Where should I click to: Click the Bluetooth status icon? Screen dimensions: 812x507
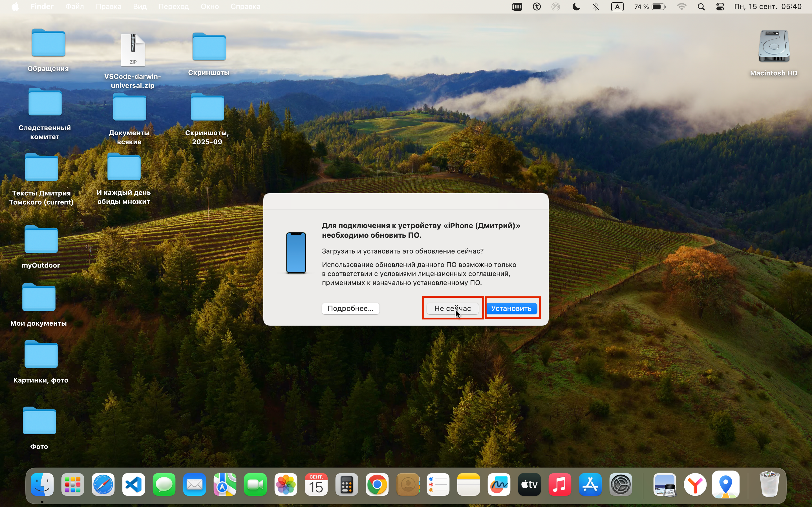pyautogui.click(x=596, y=7)
